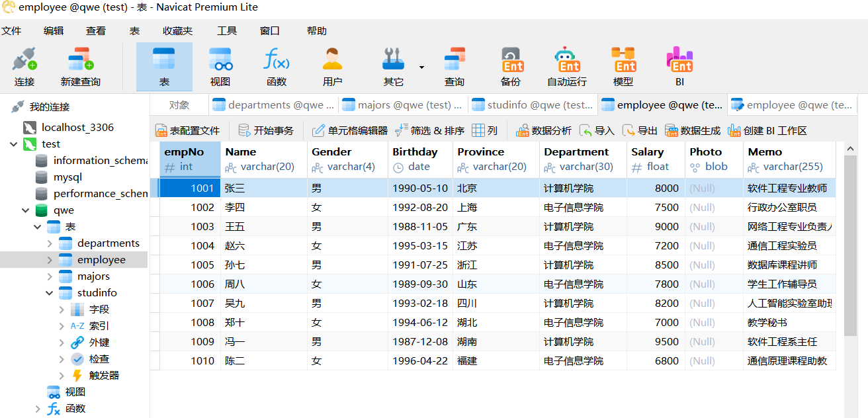This screenshot has height=418, width=868.
Task: Open the 查看 menu
Action: (96, 30)
